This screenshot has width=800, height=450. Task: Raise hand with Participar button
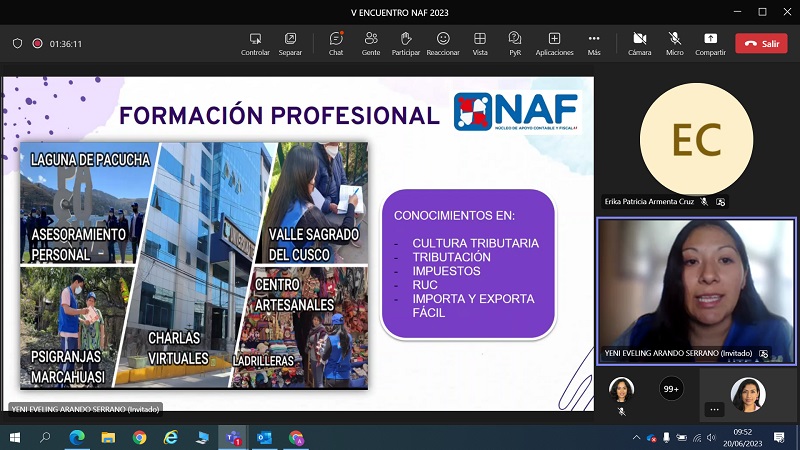tap(406, 44)
